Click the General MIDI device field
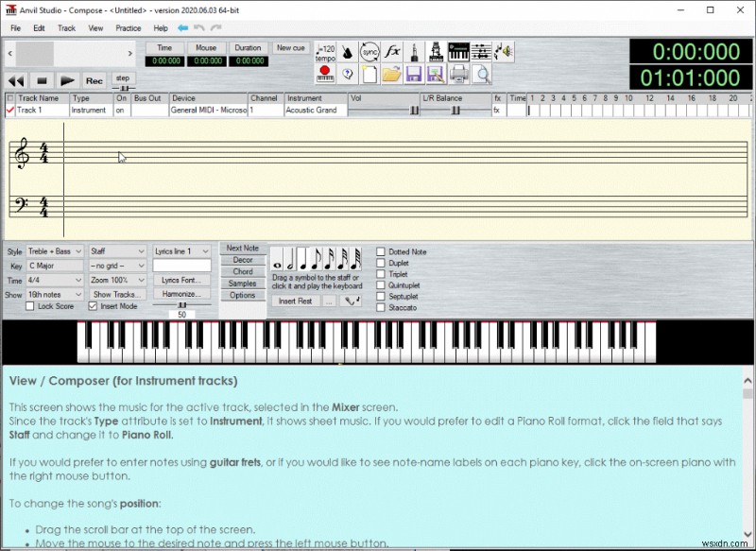Viewport: 756px width, 551px height. tap(208, 110)
